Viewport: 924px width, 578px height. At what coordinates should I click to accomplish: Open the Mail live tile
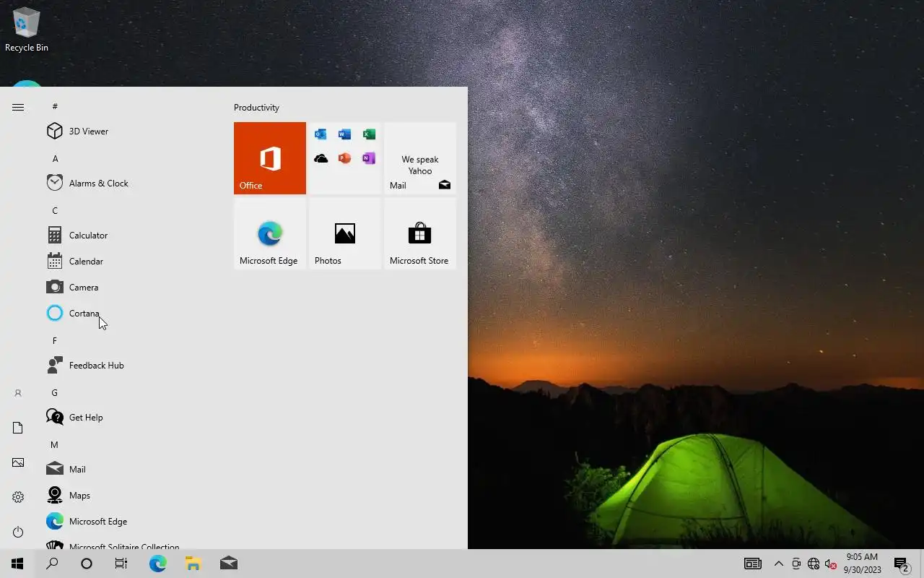pos(420,158)
